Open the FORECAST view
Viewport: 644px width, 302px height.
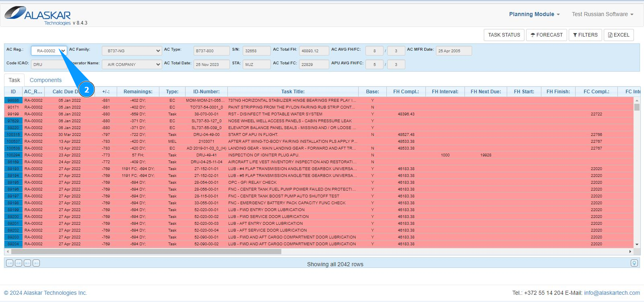[547, 35]
